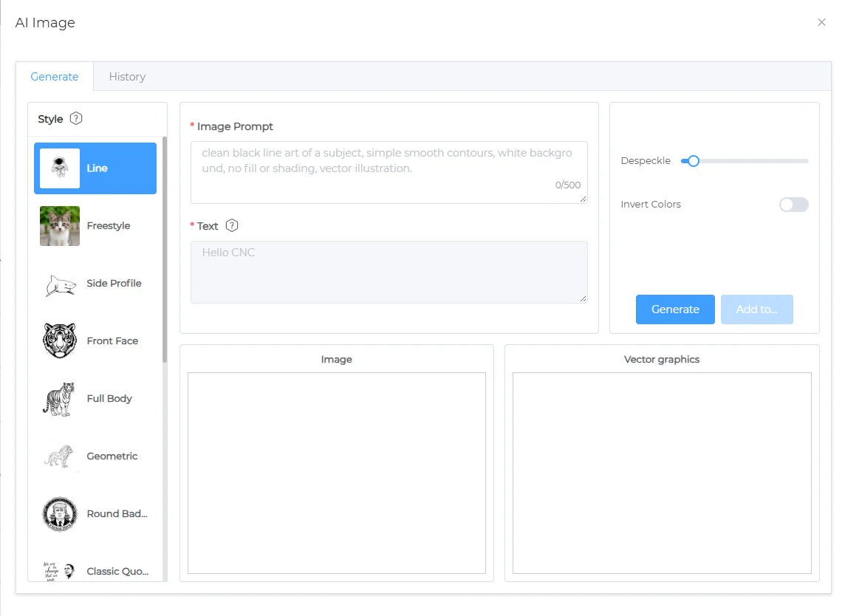Click the Vector graphics preview box
Viewport: 845px width, 616px height.
pos(662,473)
